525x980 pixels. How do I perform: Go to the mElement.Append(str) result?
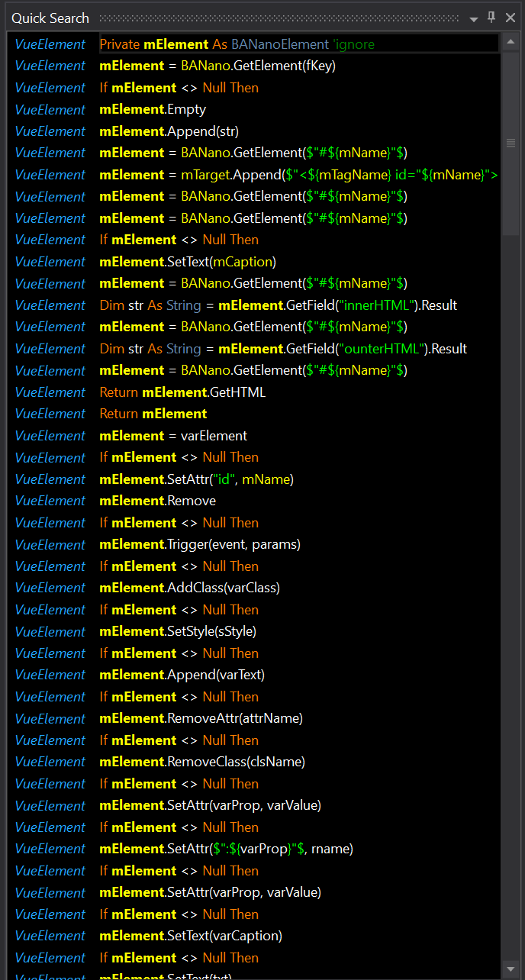point(159,131)
